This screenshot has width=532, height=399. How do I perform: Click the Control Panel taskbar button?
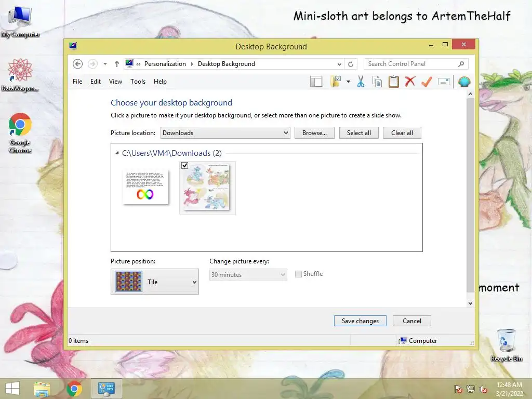(x=107, y=389)
